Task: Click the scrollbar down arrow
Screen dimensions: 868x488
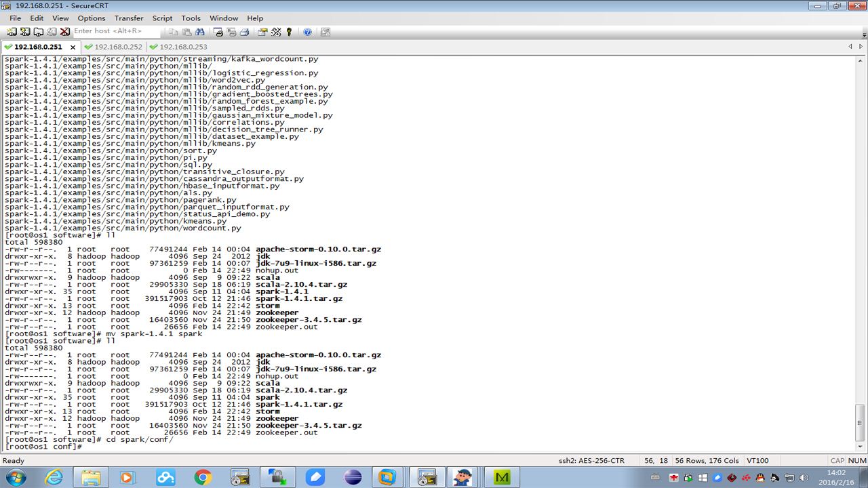Action: (861, 447)
